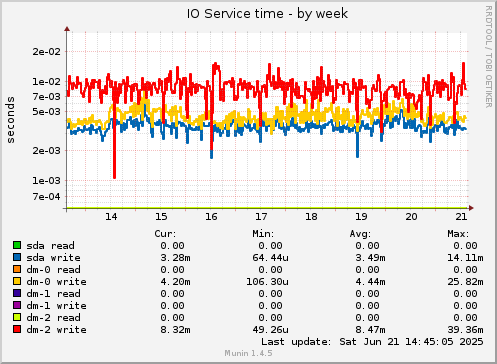The image size is (497, 364).
Task: Click sda write current value 3.28m
Action: [x=175, y=258]
